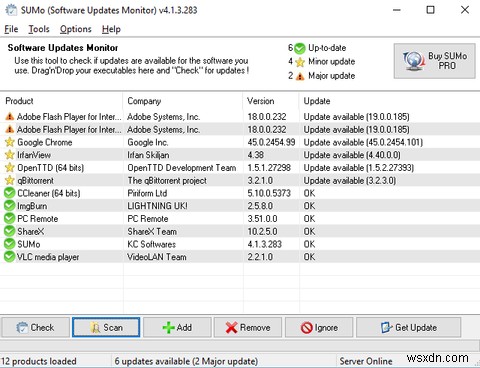
Task: Click the star icon beside qBittorrent
Action: [10, 180]
